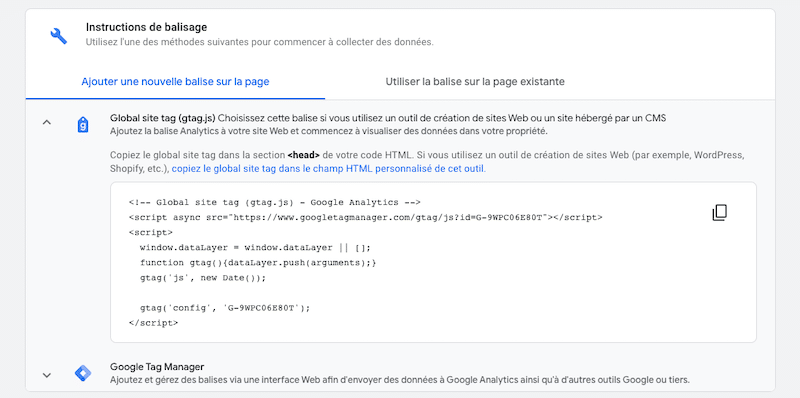Click the blue wrench icon beside Instructions de balisage
This screenshot has width=800, height=398.
click(x=59, y=36)
